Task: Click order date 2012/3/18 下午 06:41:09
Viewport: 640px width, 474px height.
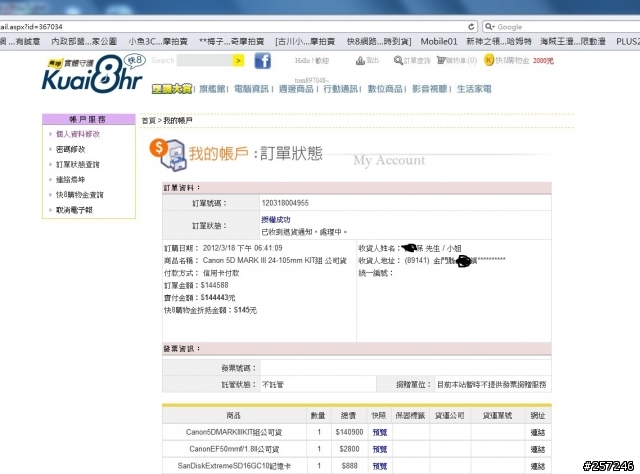Action: [x=242, y=248]
